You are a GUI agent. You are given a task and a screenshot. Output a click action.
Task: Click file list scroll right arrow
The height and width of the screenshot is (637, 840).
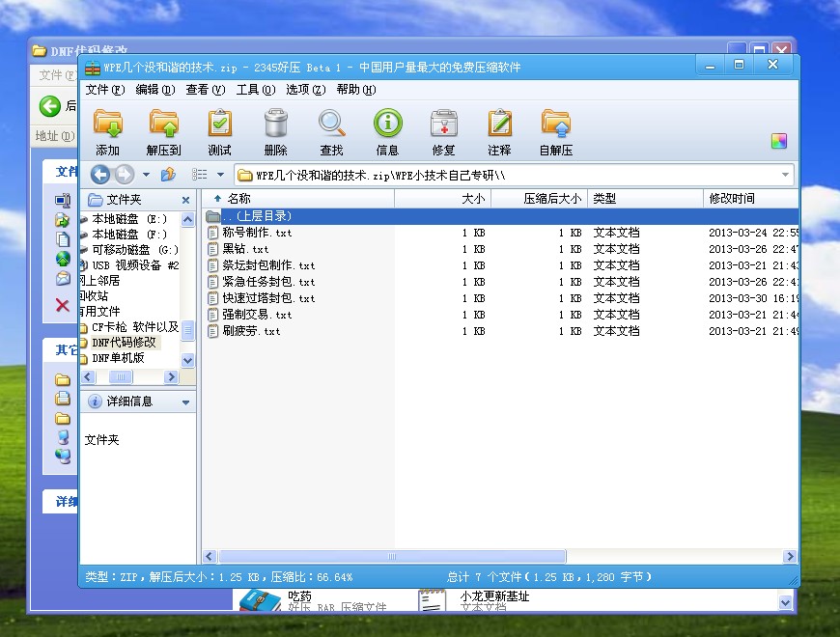[790, 557]
